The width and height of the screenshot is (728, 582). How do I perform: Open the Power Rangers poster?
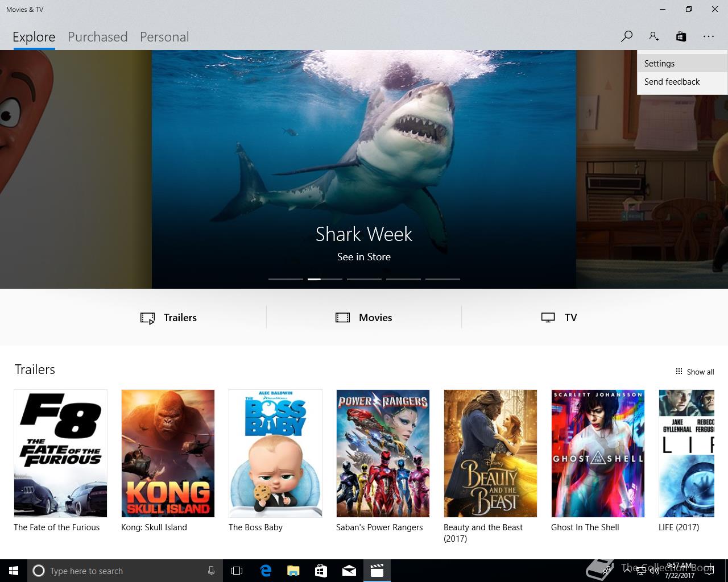click(x=383, y=454)
